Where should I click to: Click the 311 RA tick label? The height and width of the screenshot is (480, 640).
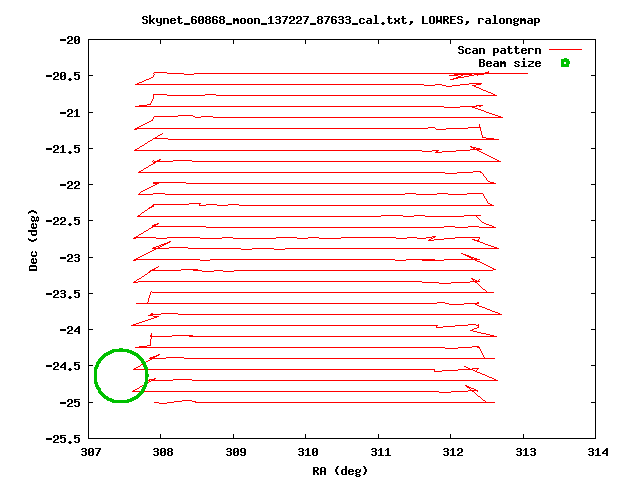click(x=380, y=452)
